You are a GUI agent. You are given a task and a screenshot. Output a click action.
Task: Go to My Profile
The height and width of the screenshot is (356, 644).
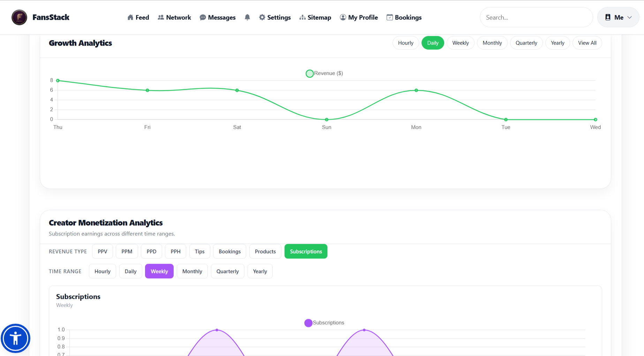pyautogui.click(x=359, y=17)
